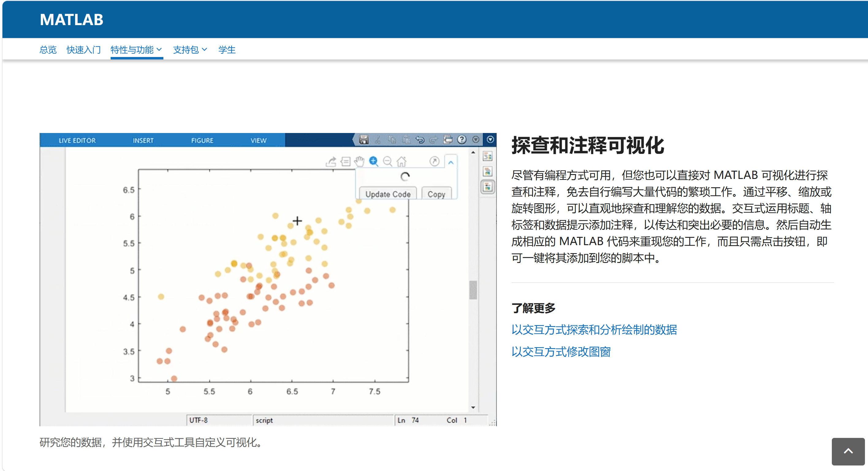Click the zoom out magnifier icon
868x471 pixels.
point(387,161)
